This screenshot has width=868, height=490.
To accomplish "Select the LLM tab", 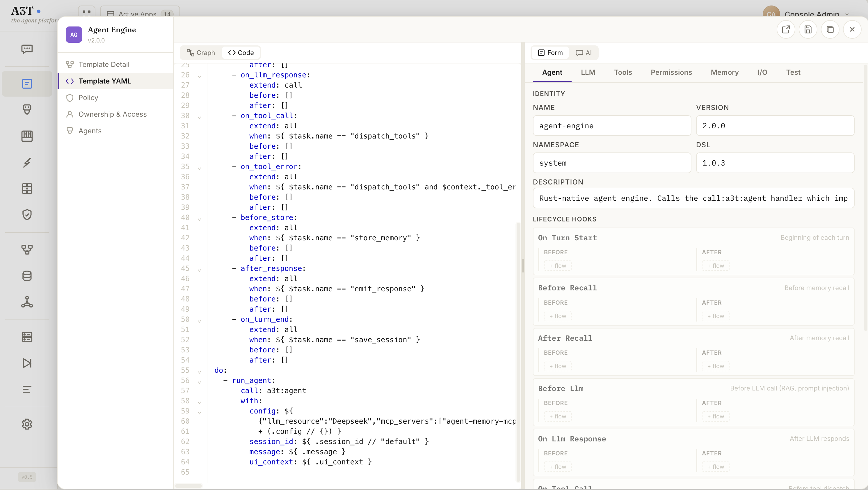I will [588, 72].
